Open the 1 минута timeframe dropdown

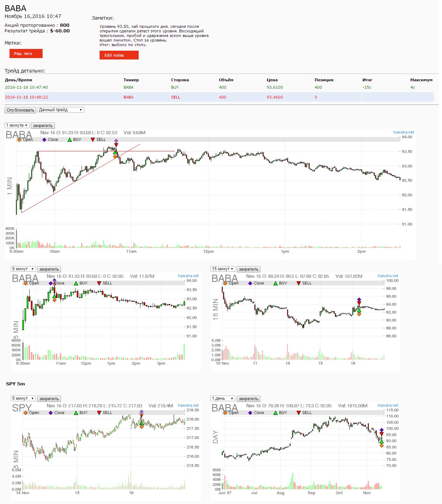click(x=17, y=125)
